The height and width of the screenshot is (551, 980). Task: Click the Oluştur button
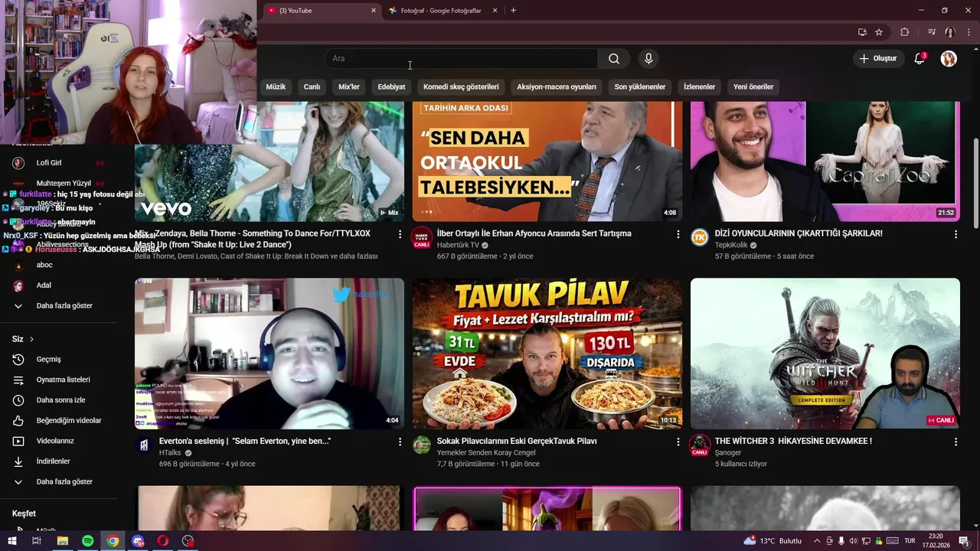(878, 59)
